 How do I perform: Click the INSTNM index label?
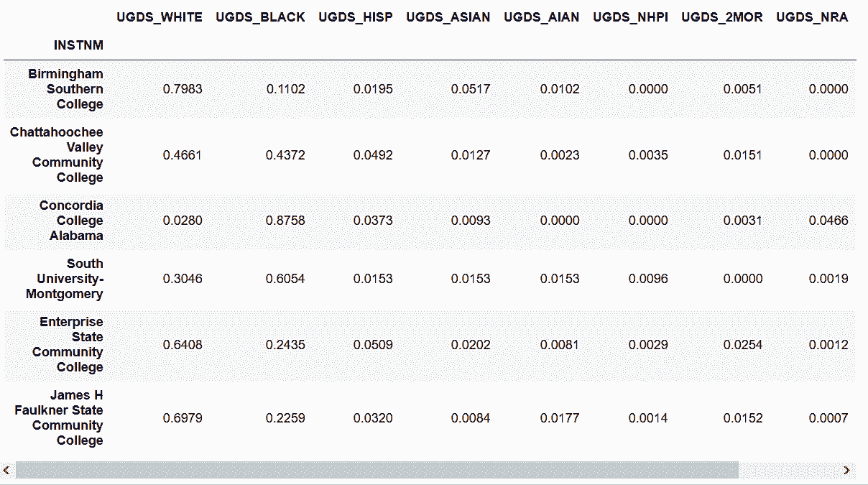[x=79, y=46]
